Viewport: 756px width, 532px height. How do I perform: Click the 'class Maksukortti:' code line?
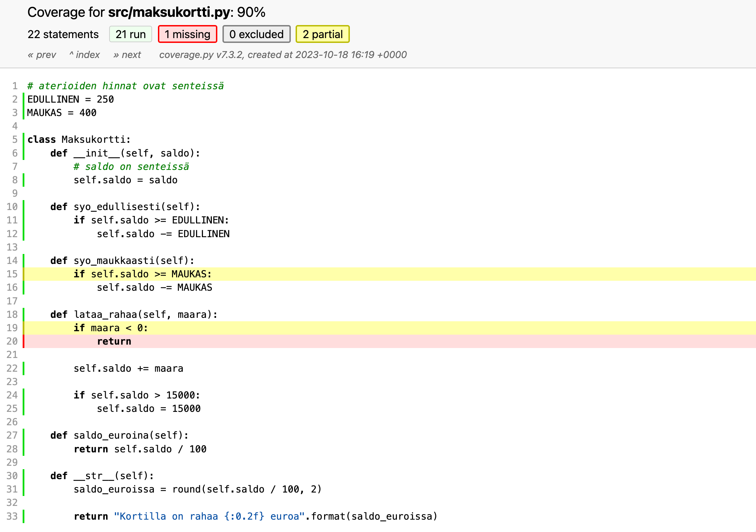click(x=79, y=139)
